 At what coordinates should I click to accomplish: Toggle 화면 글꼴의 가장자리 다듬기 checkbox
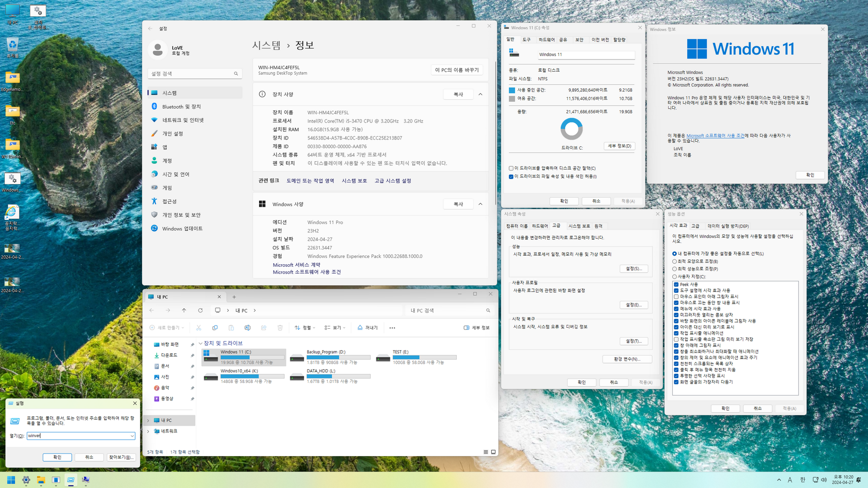676,382
